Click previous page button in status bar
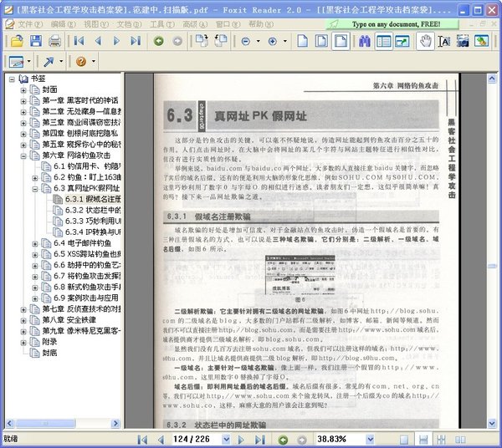502x448 pixels. [x=161, y=440]
